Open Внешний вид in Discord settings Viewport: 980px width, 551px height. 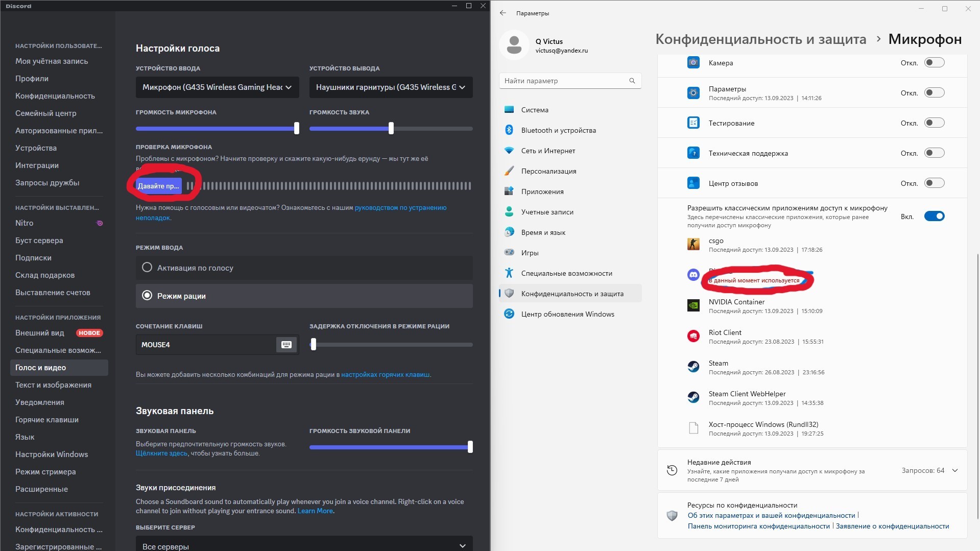[59, 333]
